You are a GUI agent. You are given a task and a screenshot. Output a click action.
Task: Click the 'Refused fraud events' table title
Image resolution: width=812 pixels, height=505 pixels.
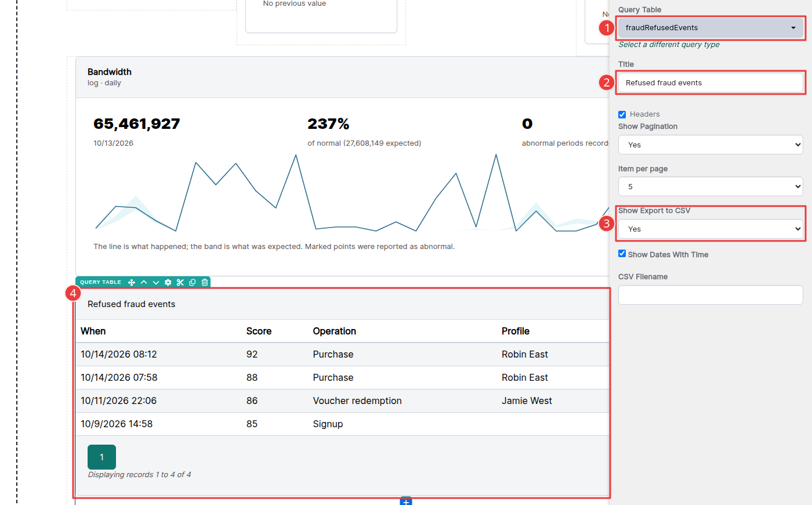pyautogui.click(x=131, y=304)
